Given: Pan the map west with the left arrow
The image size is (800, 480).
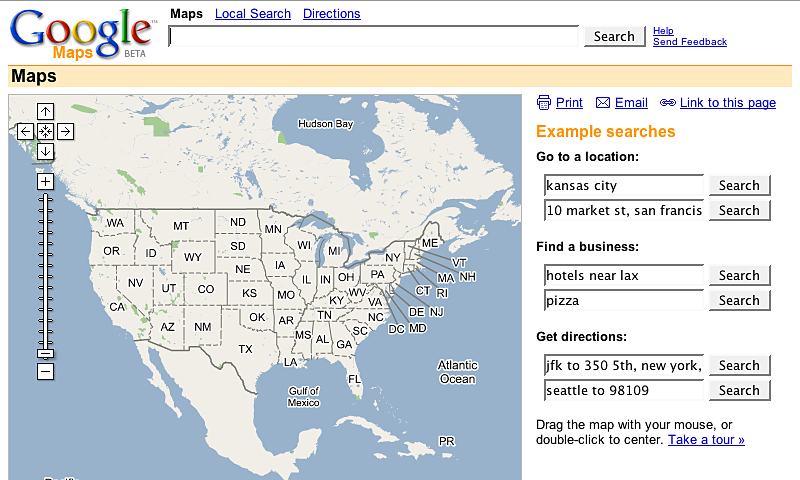Looking at the screenshot, I should pyautogui.click(x=26, y=132).
